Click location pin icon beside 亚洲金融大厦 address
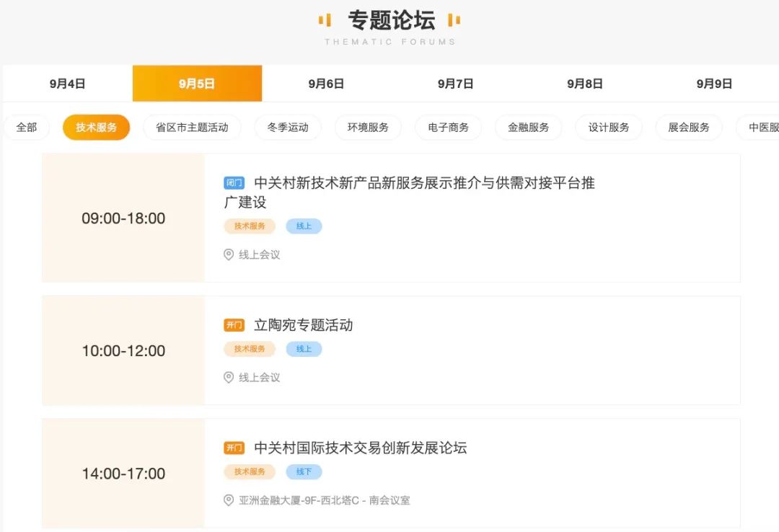The height and width of the screenshot is (532, 779). tap(229, 500)
